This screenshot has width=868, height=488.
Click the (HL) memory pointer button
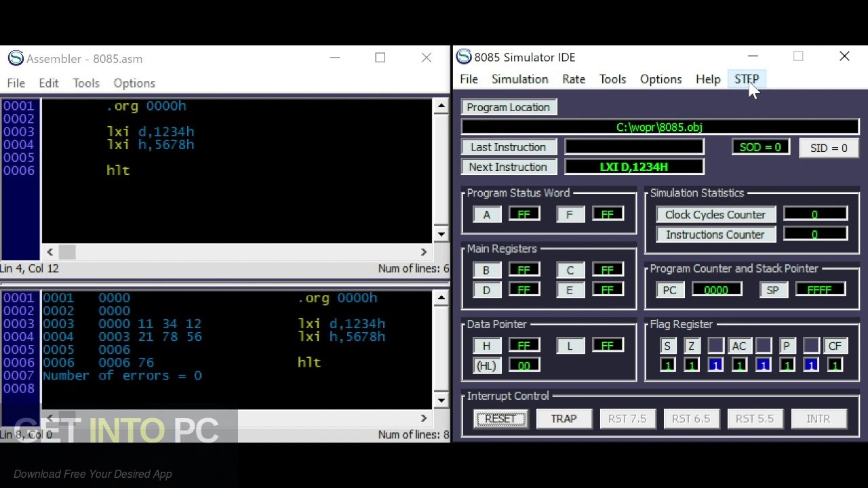[486, 366]
